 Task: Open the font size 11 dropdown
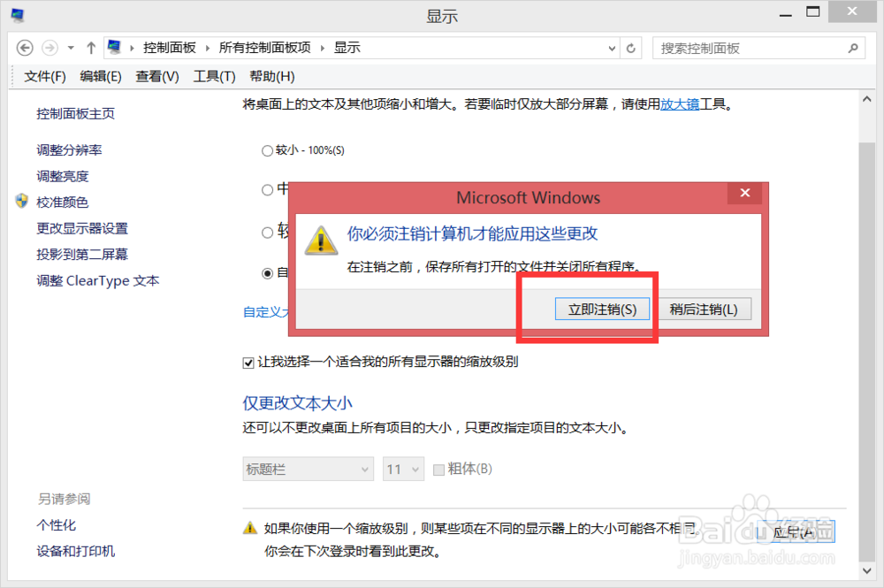coord(403,469)
